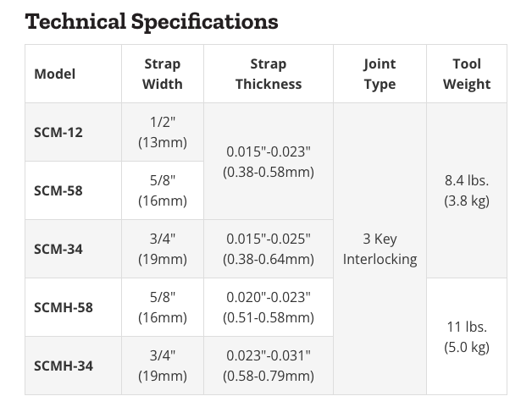Select the Joint Type column header

coord(380,74)
